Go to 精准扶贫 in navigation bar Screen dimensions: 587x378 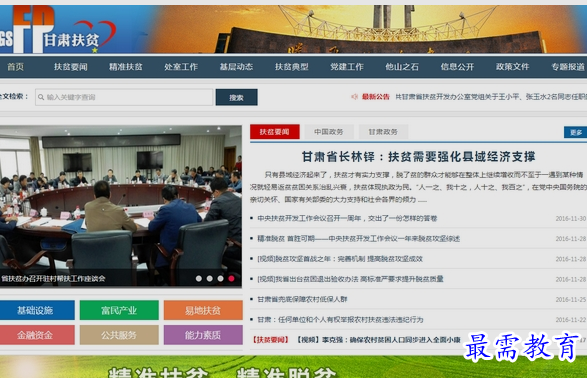(x=126, y=67)
